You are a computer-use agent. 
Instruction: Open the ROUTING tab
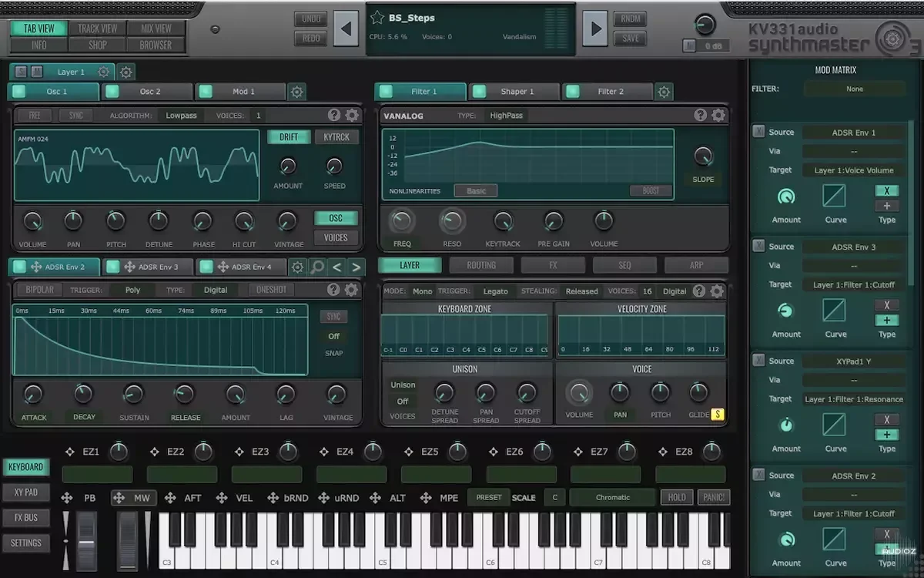[481, 265]
